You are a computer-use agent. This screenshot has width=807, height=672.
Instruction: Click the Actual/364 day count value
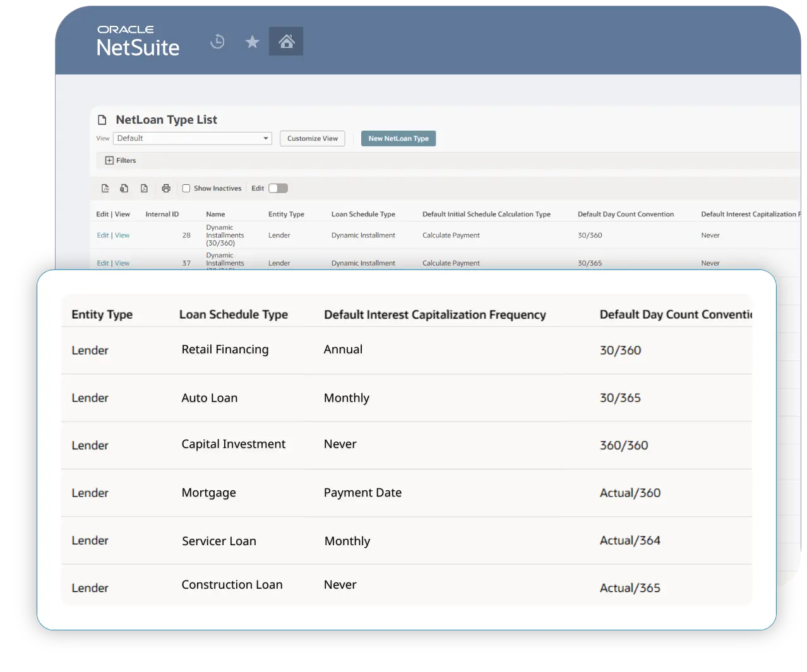[x=630, y=541]
